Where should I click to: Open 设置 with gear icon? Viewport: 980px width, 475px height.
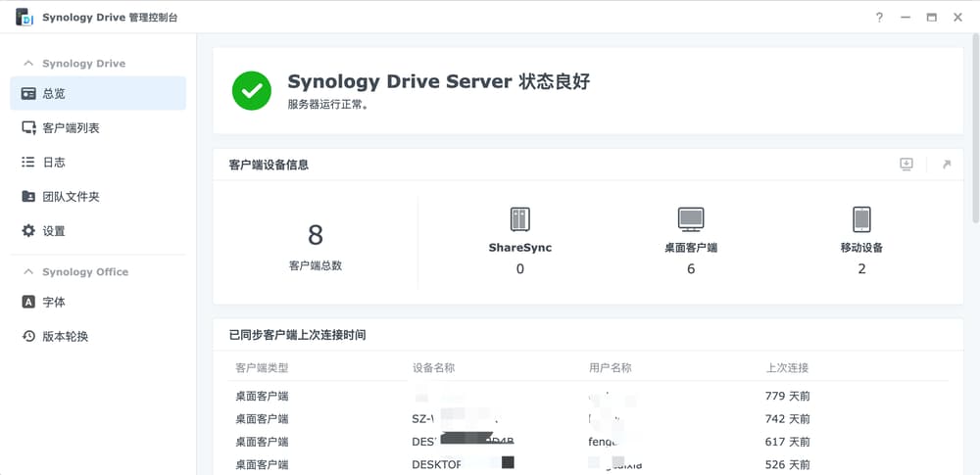click(54, 231)
